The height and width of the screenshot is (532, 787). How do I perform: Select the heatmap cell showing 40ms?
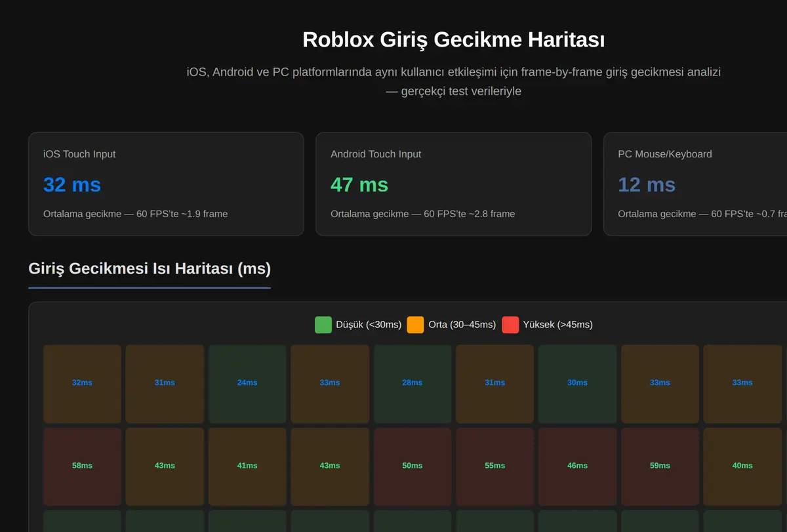point(742,467)
